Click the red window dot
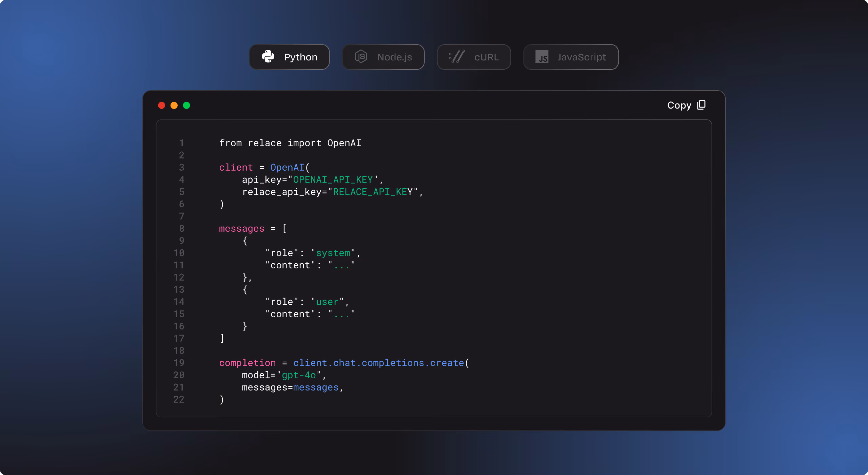This screenshot has width=868, height=475. [161, 105]
